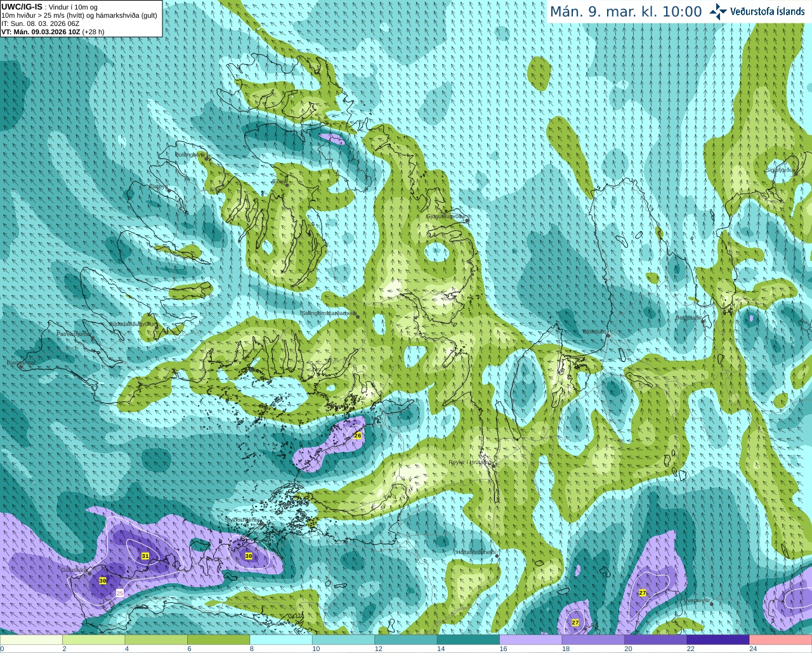812x653 pixels.
Task: Select the 10–12 m/s legend color
Action: [344, 639]
